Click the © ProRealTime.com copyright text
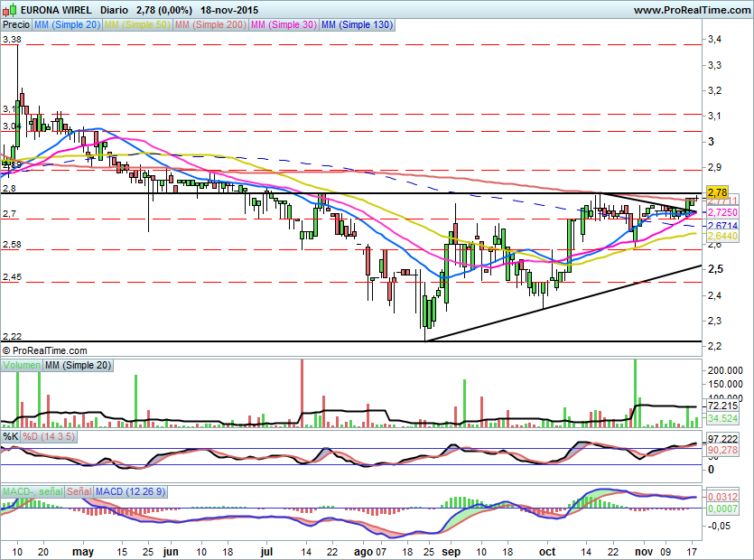754x560 pixels. 45,350
